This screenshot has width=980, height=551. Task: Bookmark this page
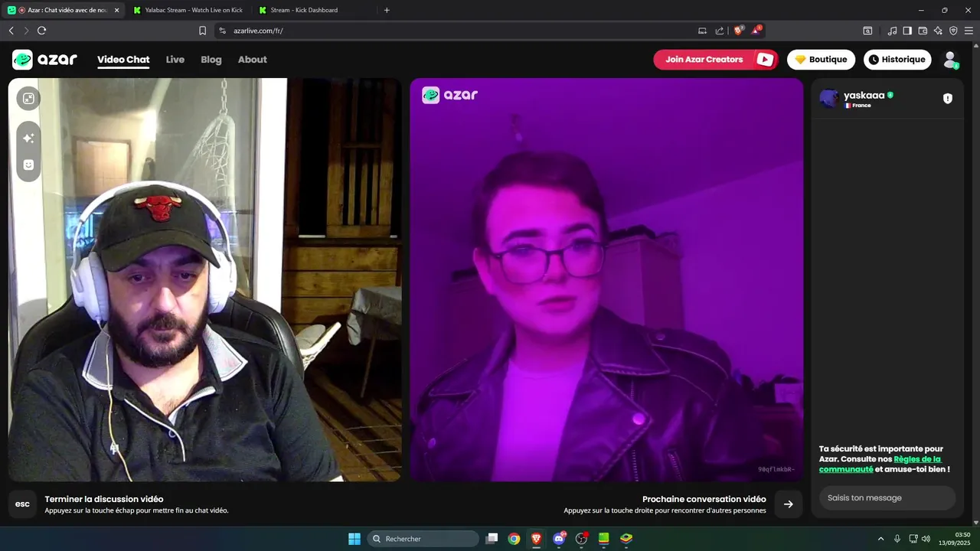pos(202,31)
